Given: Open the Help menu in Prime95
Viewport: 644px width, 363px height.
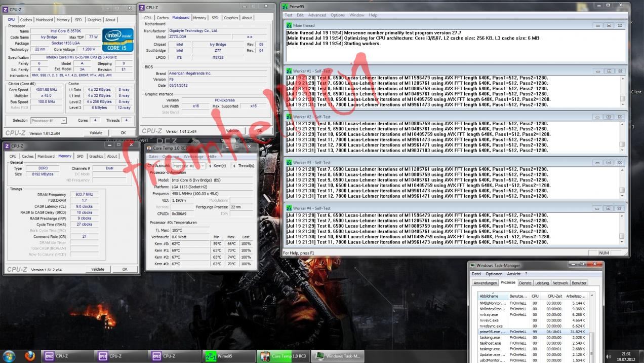Looking at the screenshot, I should tap(373, 15).
